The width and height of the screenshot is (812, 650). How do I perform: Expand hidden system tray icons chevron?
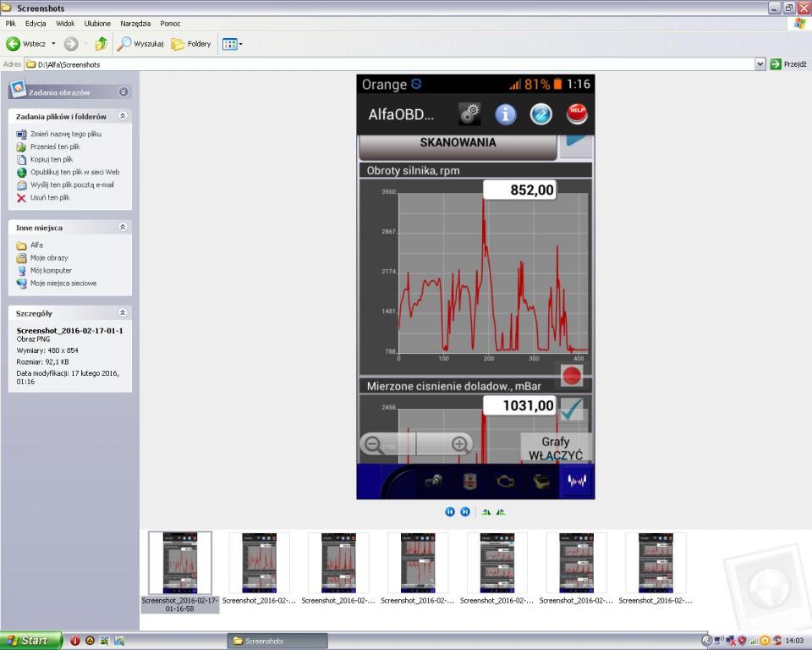coord(705,642)
